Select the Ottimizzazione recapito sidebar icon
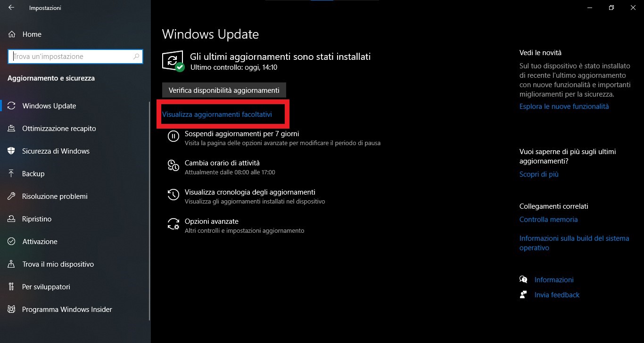This screenshot has height=343, width=644. point(12,129)
